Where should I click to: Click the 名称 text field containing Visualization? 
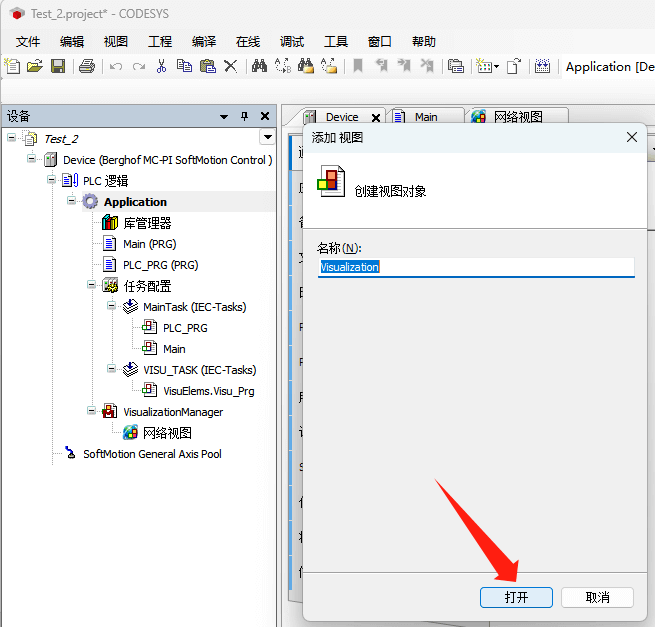(476, 267)
